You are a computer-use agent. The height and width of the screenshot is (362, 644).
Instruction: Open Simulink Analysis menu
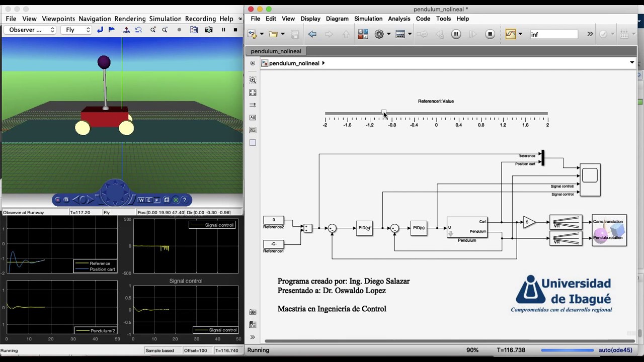(x=399, y=19)
